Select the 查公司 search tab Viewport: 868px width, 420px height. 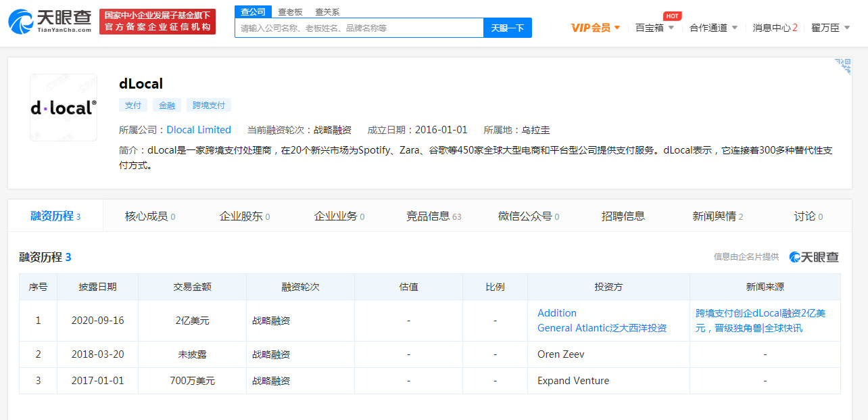click(x=254, y=11)
